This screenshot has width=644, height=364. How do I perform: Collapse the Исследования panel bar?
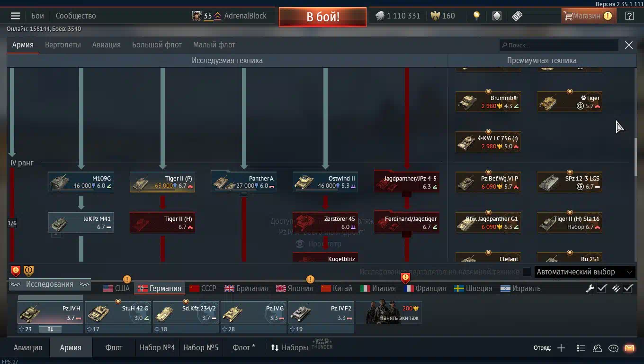click(x=50, y=284)
